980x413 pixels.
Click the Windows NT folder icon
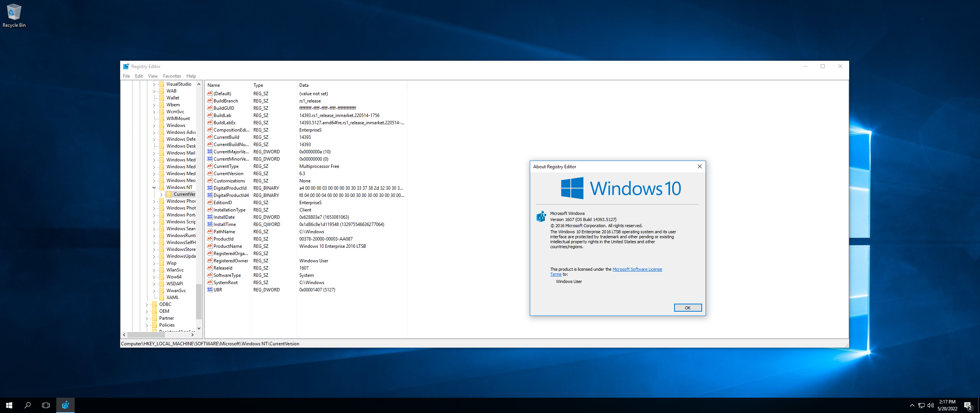162,187
